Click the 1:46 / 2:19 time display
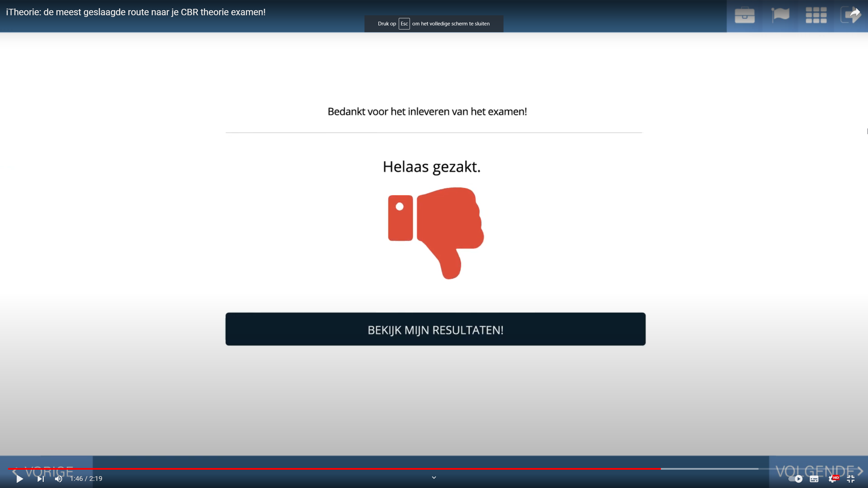The image size is (868, 488). pyautogui.click(x=86, y=479)
